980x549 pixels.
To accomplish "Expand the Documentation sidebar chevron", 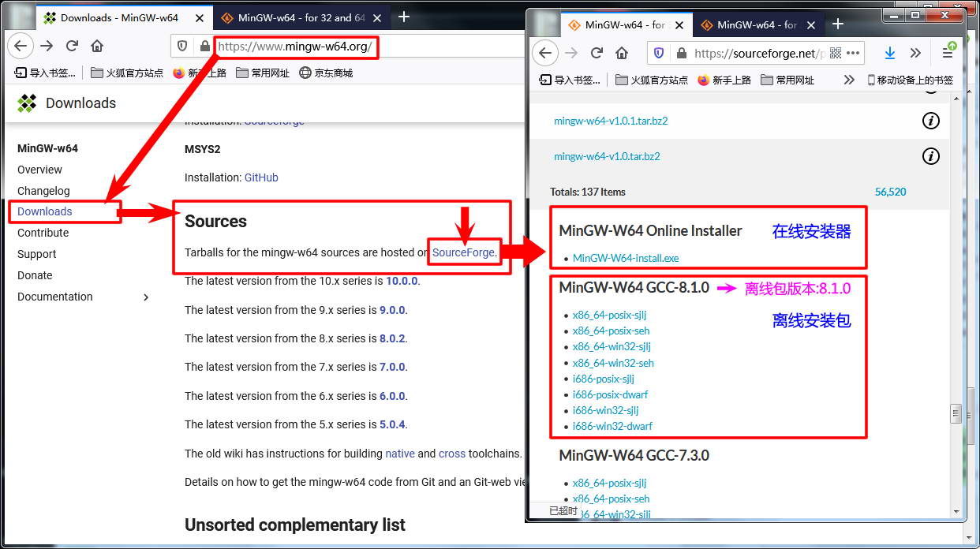I will (x=146, y=297).
